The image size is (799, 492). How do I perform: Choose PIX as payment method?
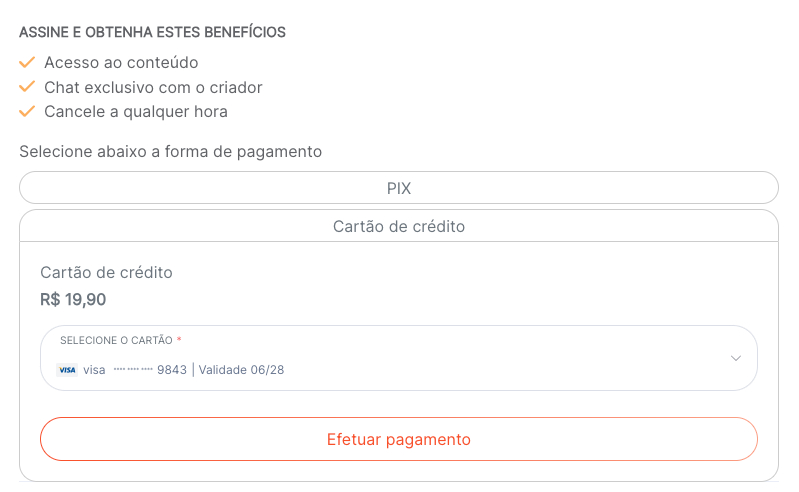399,188
